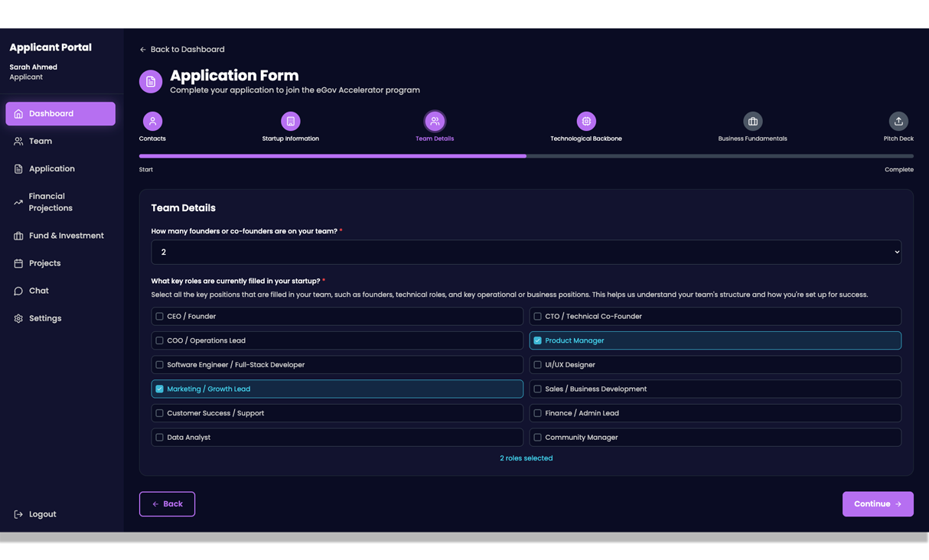Image resolution: width=929 pixels, height=560 pixels.
Task: Select the Team sidebar item
Action: (41, 142)
